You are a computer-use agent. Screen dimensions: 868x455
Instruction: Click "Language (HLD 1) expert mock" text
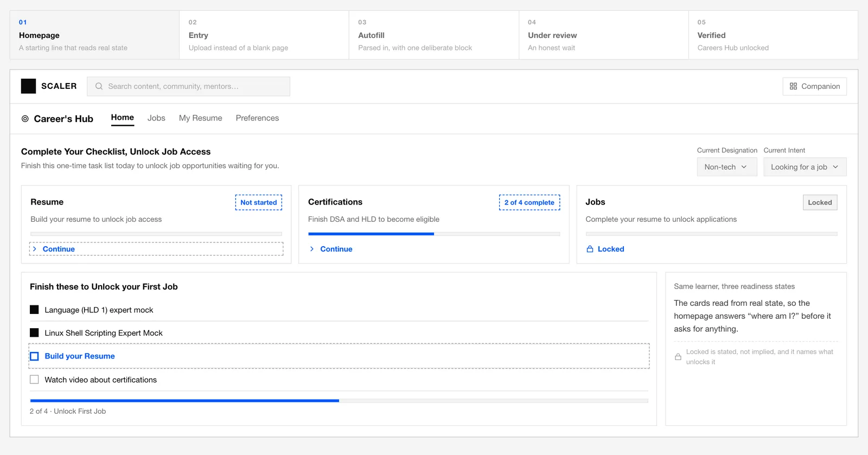(99, 310)
